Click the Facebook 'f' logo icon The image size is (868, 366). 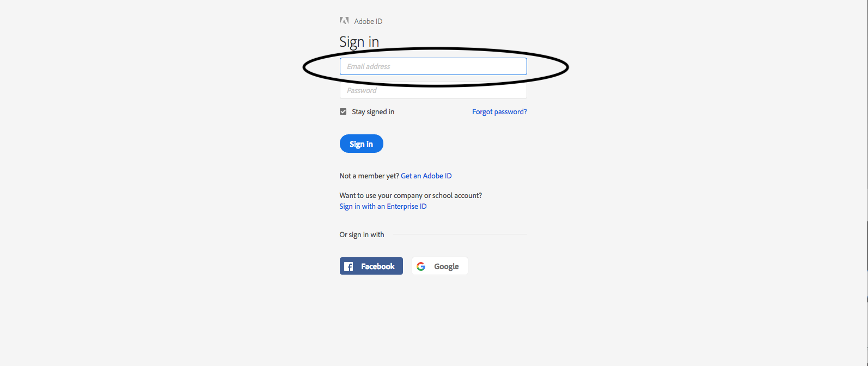pos(349,266)
